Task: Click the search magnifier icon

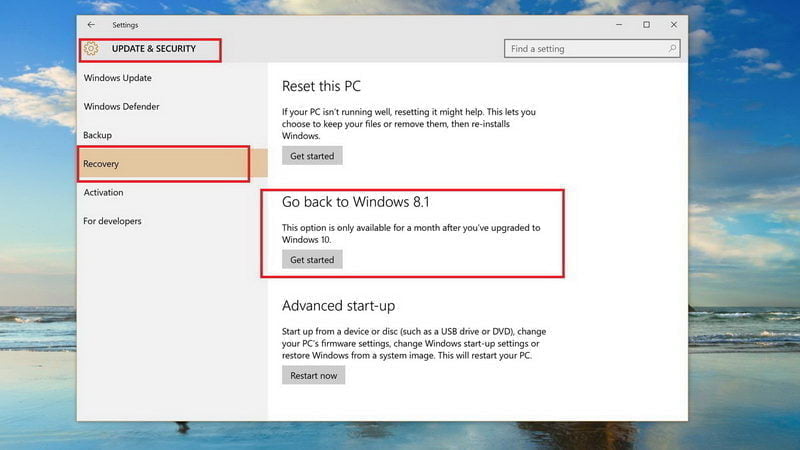Action: (672, 48)
